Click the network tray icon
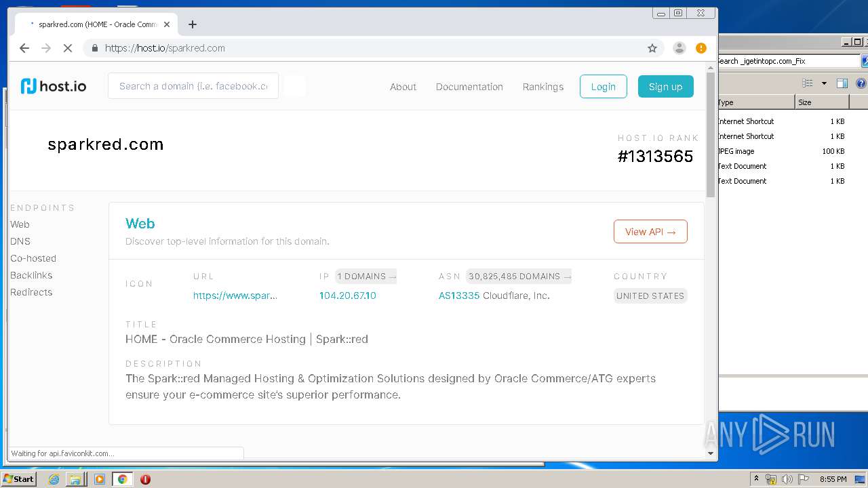The height and width of the screenshot is (488, 868). pyautogui.click(x=771, y=479)
